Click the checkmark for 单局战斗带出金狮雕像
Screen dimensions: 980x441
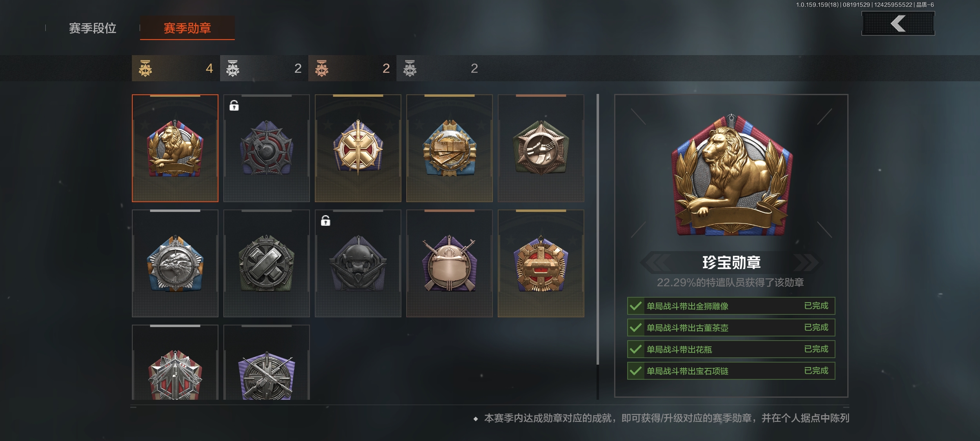click(x=635, y=306)
